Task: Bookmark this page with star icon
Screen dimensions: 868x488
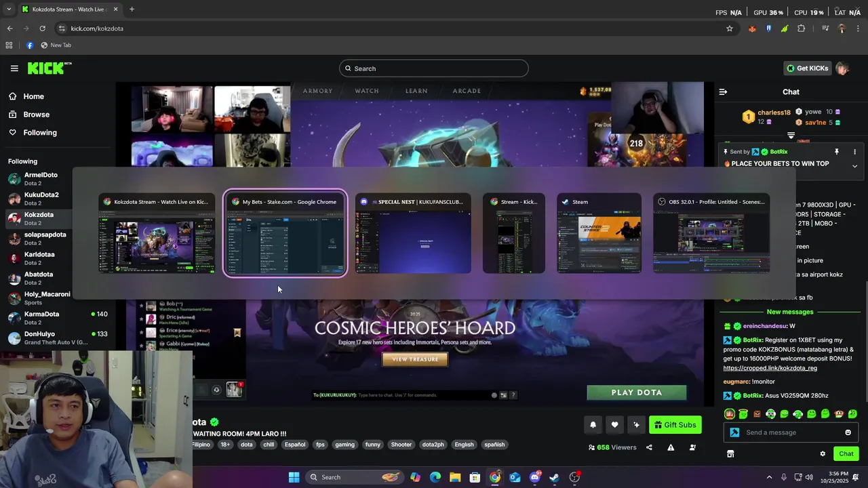Action: tap(730, 28)
